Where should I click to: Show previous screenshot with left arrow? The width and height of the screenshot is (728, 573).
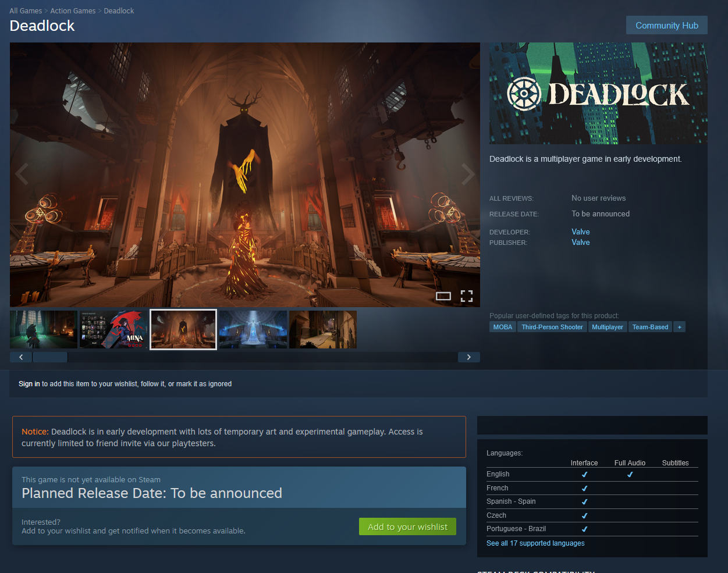[22, 174]
